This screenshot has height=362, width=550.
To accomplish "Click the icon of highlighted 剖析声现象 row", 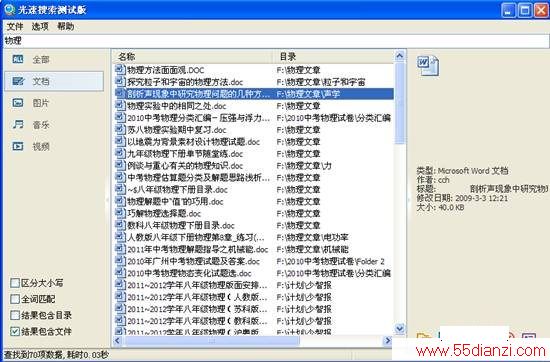I will [120, 94].
